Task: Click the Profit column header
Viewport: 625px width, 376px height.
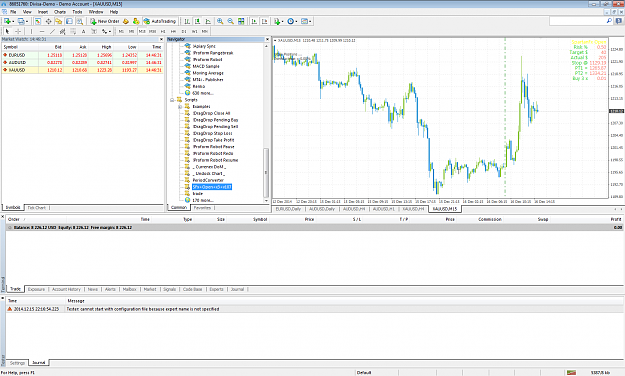Action: pos(616,219)
